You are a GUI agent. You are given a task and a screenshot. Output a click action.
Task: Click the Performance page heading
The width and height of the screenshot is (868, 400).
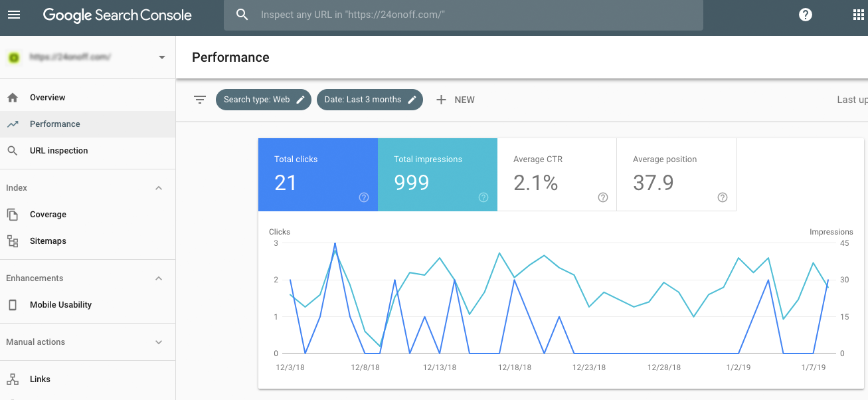click(x=230, y=57)
